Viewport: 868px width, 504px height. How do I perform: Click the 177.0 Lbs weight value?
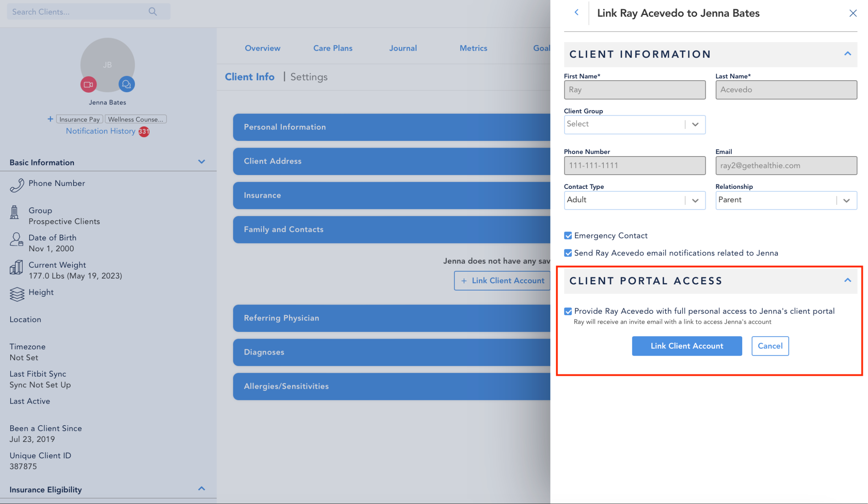coord(75,276)
